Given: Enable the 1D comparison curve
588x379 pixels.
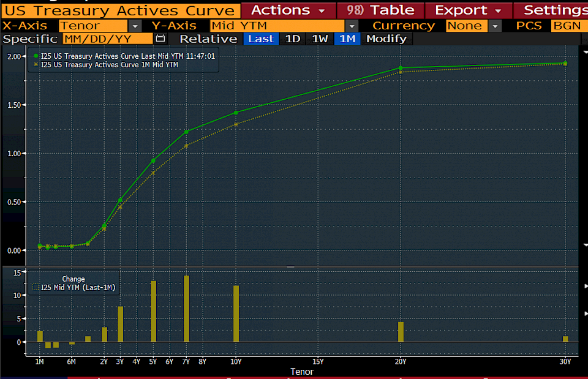Looking at the screenshot, I should coord(293,39).
